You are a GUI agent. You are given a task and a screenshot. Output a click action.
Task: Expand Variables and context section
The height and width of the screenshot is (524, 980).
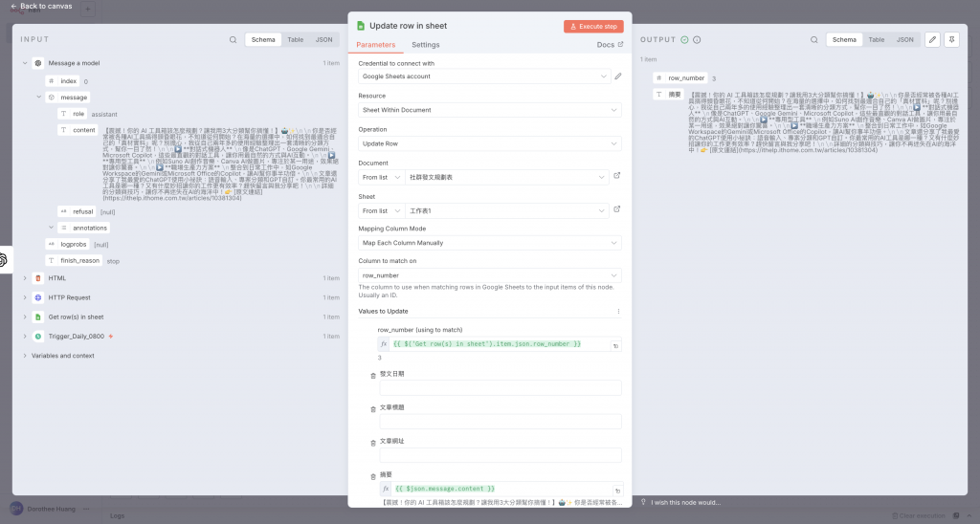click(x=25, y=356)
